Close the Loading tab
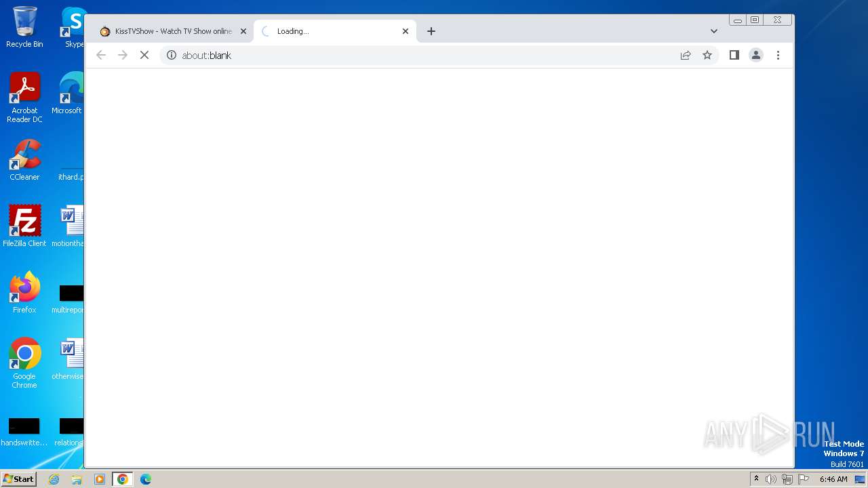The width and height of the screenshot is (868, 488). click(406, 31)
